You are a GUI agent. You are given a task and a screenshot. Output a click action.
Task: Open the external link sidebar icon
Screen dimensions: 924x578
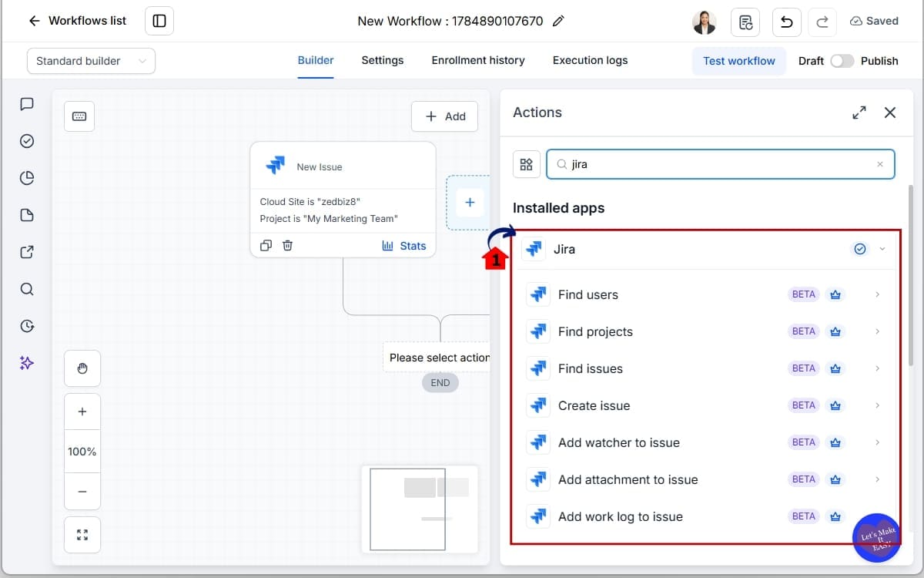click(27, 252)
